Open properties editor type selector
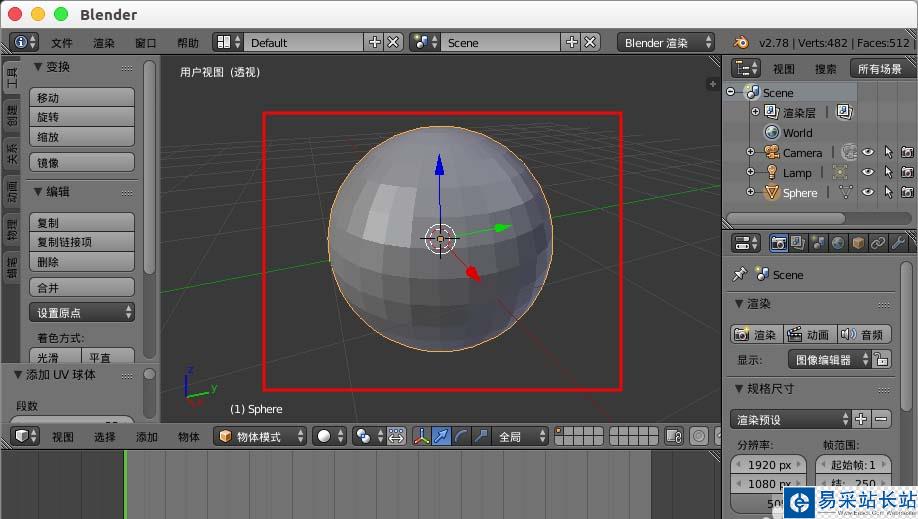918x519 pixels. [x=745, y=243]
